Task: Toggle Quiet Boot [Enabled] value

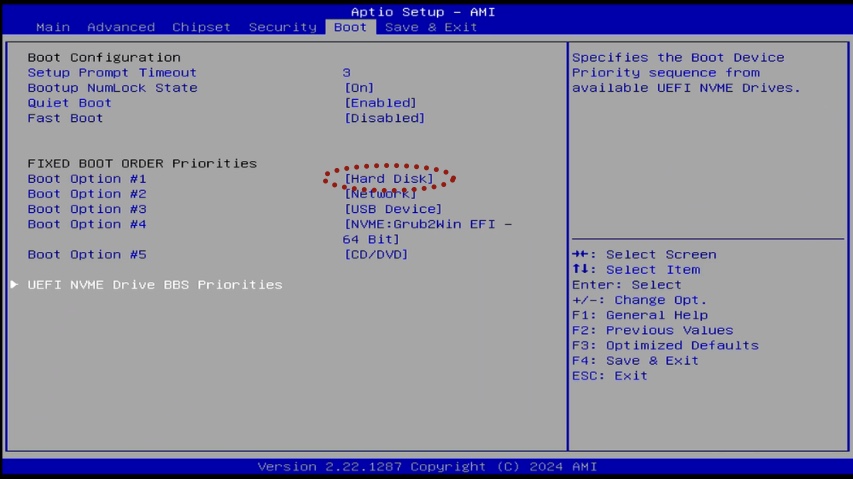Action: (x=380, y=103)
